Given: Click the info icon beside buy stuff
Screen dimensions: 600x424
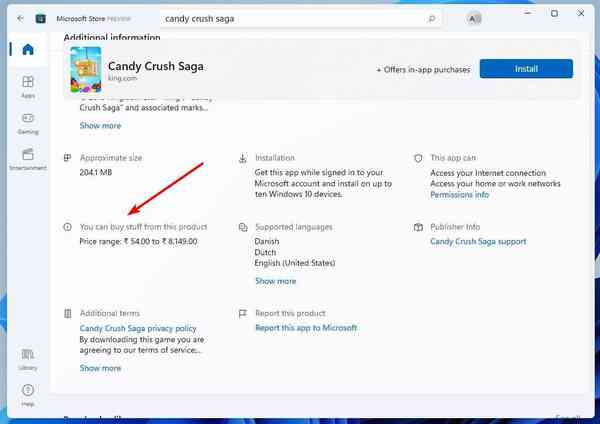Looking at the screenshot, I should [x=67, y=227].
